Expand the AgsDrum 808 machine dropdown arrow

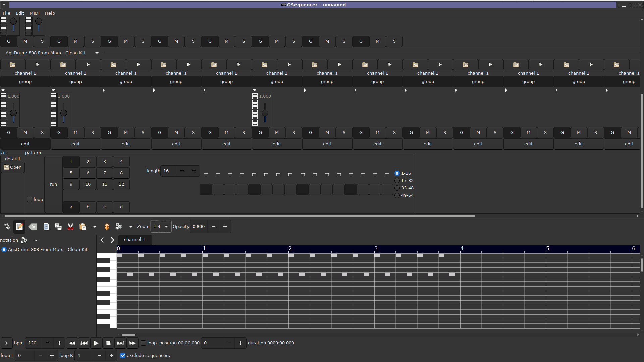click(x=97, y=53)
